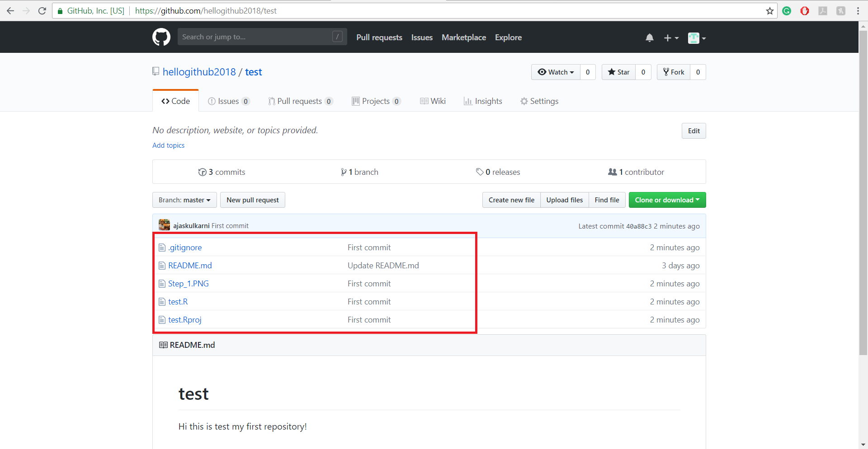Click the Update README.md commit message
The image size is (868, 449).
[383, 266]
